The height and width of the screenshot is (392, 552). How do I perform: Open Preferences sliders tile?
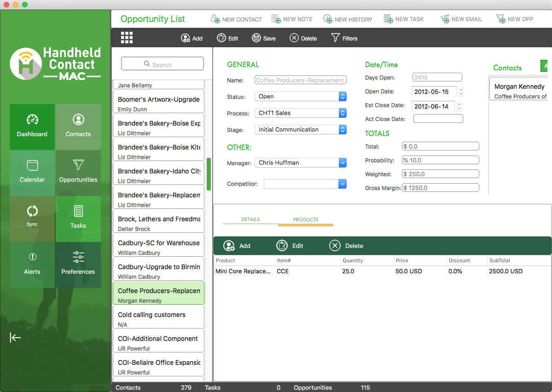(78, 264)
